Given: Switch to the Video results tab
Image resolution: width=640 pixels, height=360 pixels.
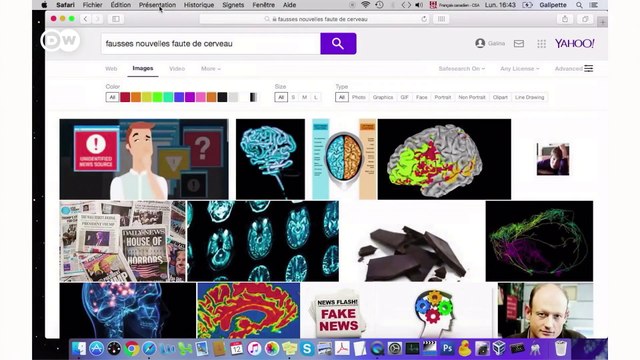Looking at the screenshot, I should click(x=177, y=69).
